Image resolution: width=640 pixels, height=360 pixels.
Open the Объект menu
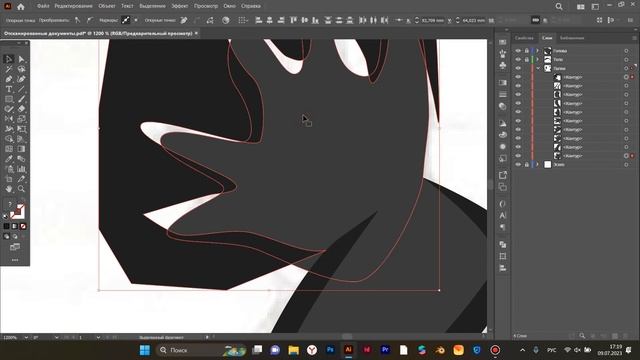[x=107, y=6]
